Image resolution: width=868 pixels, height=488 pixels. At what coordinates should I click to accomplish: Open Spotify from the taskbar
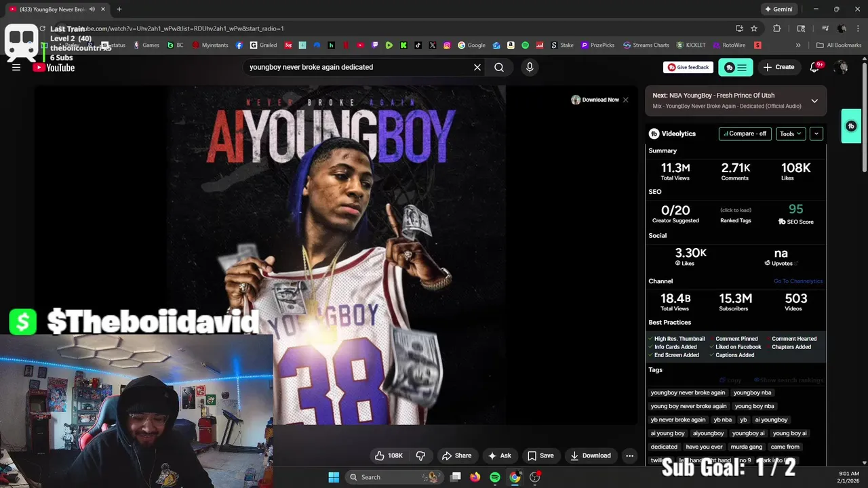click(x=495, y=477)
